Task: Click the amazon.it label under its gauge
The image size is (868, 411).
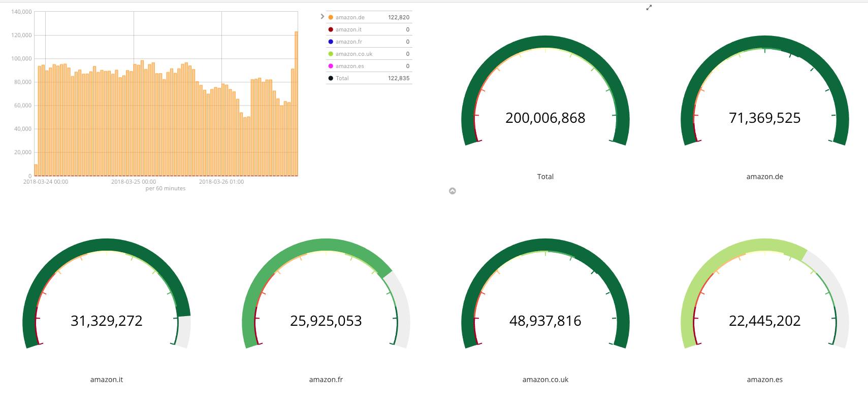Action: point(107,380)
